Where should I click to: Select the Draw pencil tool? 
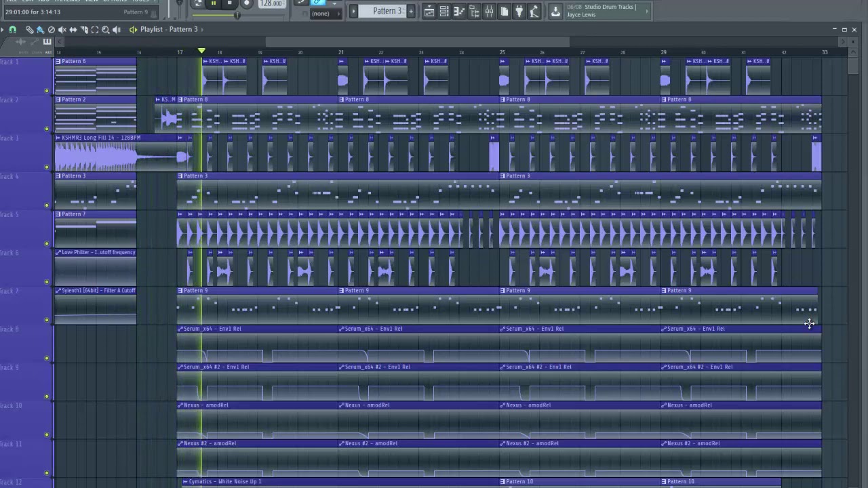pos(30,29)
